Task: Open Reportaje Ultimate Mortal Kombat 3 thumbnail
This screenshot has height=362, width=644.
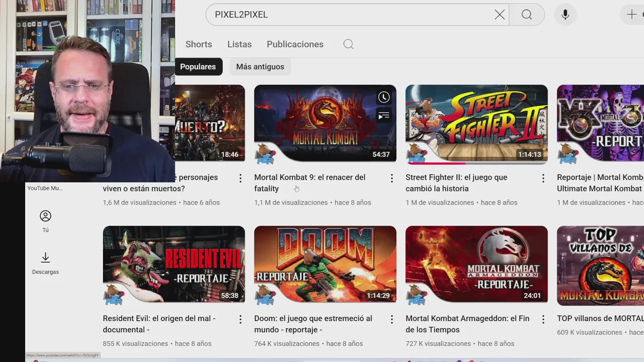Action: [x=600, y=124]
